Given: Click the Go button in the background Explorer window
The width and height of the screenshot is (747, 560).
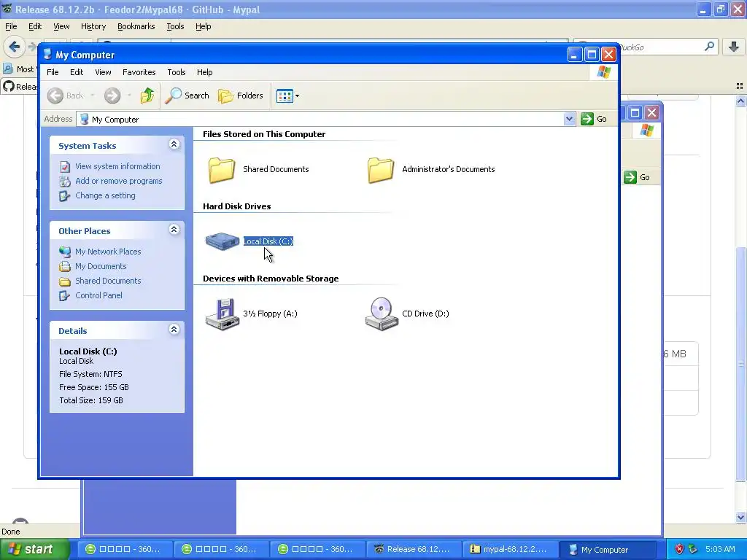Looking at the screenshot, I should click(x=638, y=177).
